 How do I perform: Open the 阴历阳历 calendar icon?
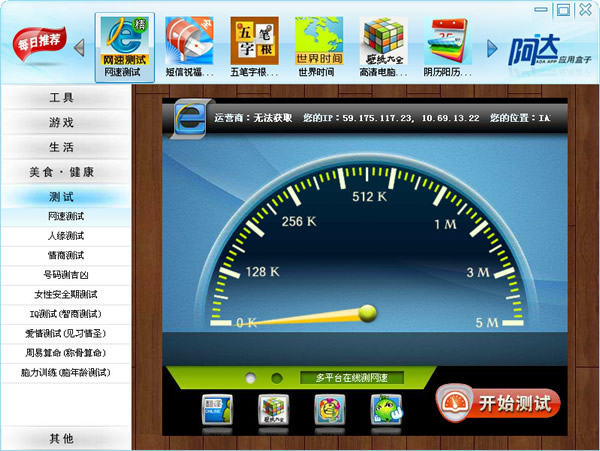[448, 41]
